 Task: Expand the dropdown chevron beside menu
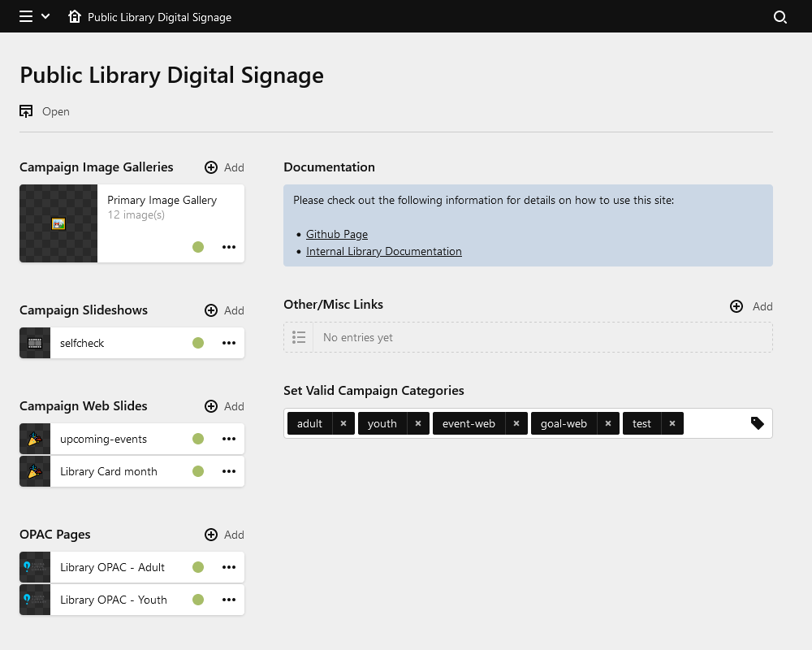(x=45, y=17)
